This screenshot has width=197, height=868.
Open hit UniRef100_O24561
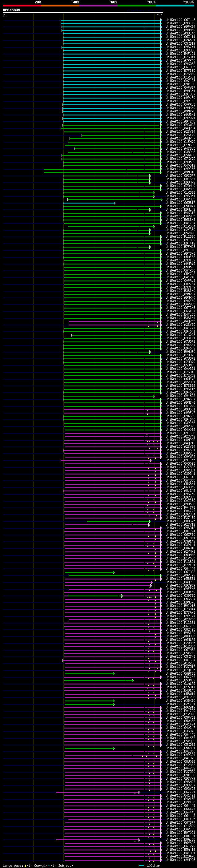coord(180,40)
